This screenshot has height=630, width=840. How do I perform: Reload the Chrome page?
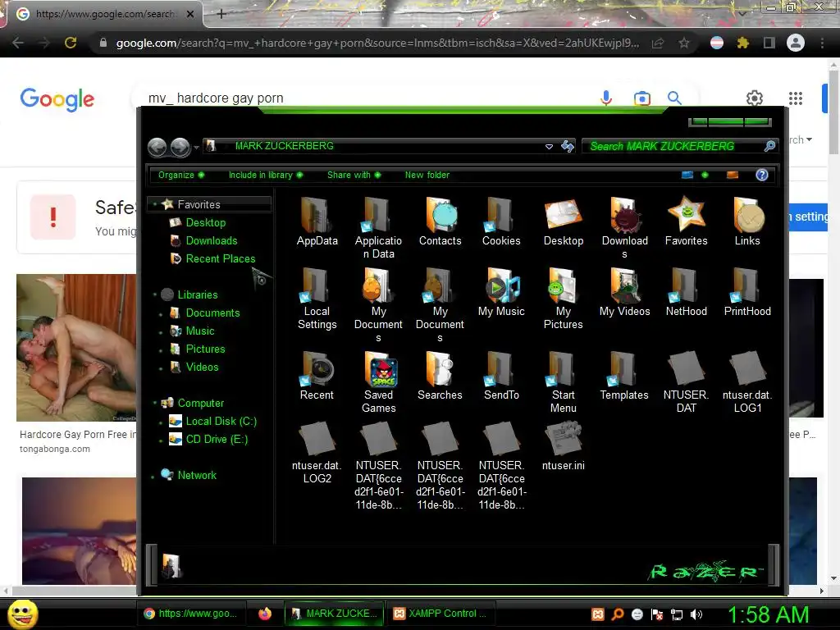point(71,43)
